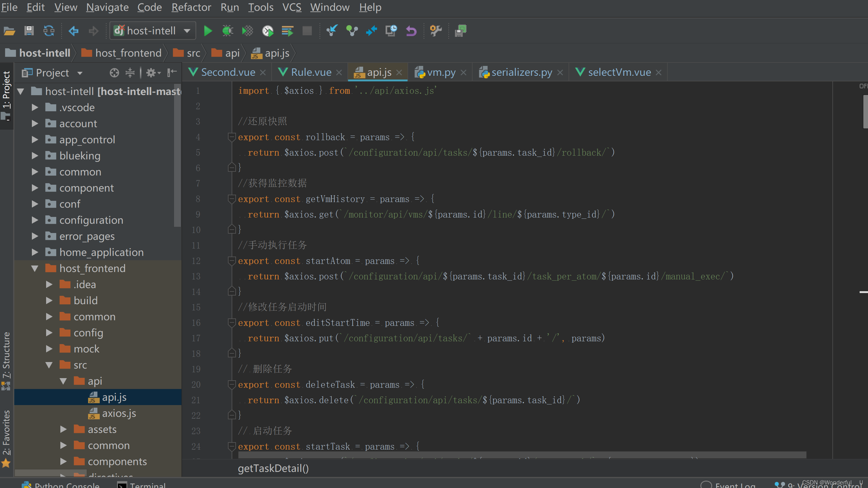This screenshot has height=488, width=868.
Task: Click the Build project icon in toolbar
Action: click(x=461, y=31)
